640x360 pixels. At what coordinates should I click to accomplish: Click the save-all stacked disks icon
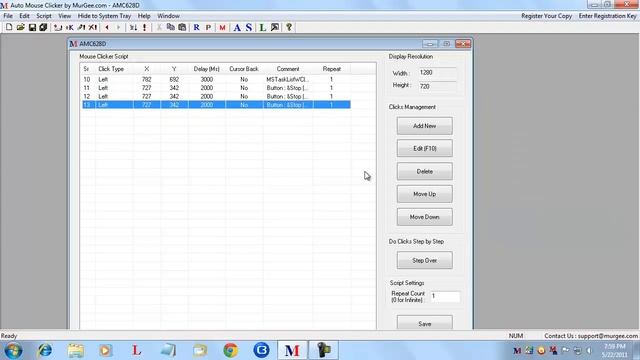[43, 27]
